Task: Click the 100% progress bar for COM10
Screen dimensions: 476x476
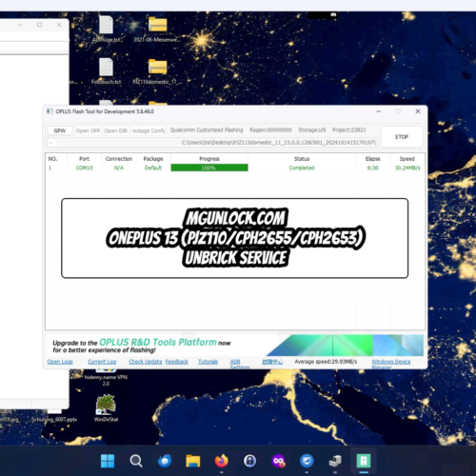Action: 209,168
